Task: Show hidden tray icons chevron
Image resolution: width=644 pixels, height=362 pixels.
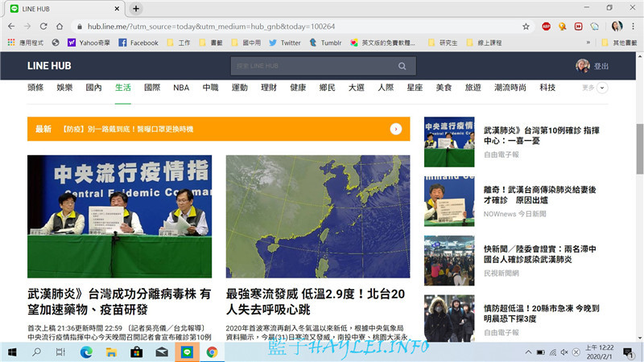Action: (x=528, y=352)
